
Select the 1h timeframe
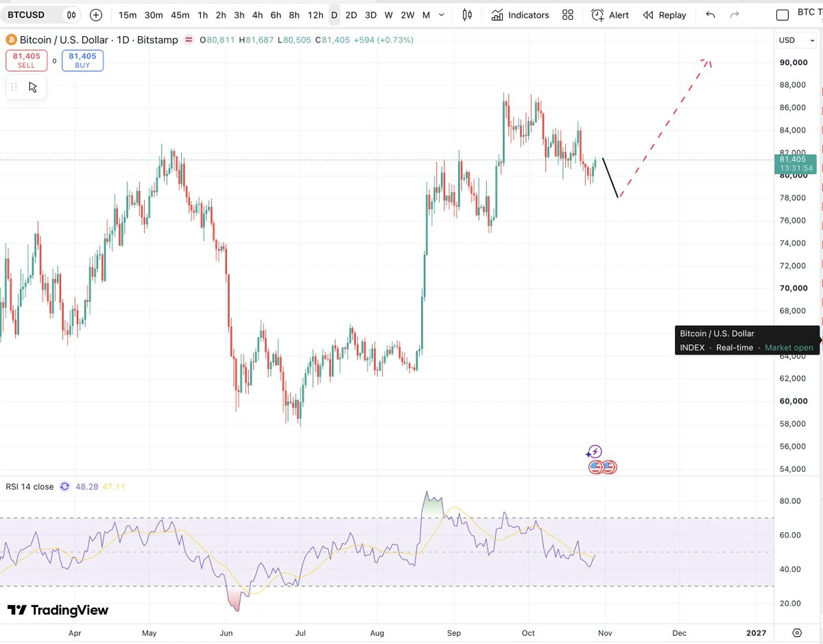click(x=202, y=15)
